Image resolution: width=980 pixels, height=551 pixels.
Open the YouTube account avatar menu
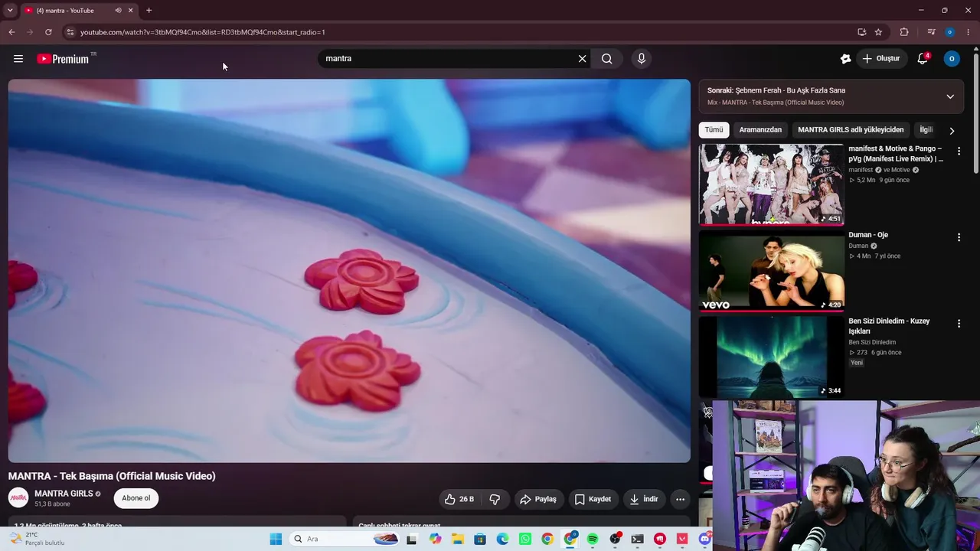[x=952, y=59]
